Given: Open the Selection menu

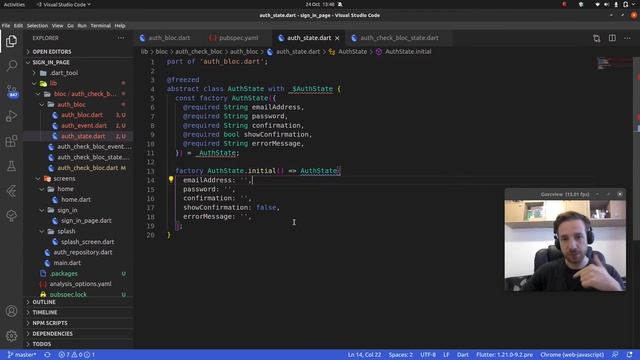Looking at the screenshot, I should (x=37, y=25).
